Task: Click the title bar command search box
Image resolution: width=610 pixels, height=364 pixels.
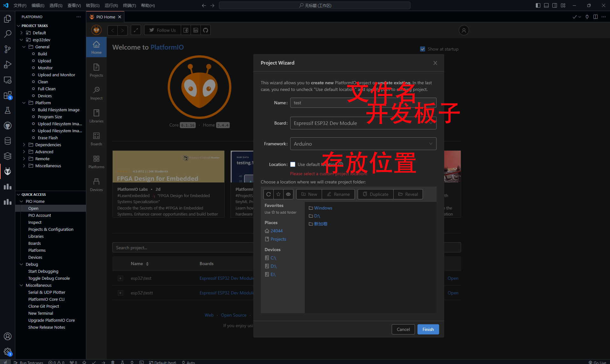Action: coord(314,5)
